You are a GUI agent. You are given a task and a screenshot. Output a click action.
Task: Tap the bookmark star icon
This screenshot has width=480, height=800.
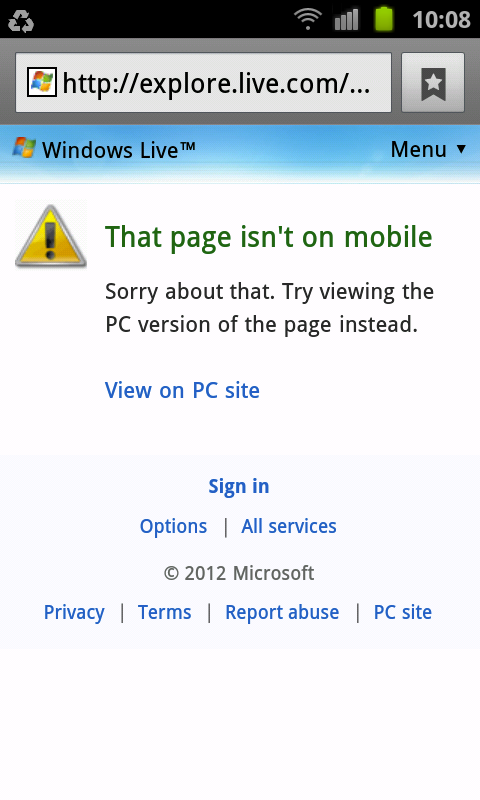click(x=433, y=82)
